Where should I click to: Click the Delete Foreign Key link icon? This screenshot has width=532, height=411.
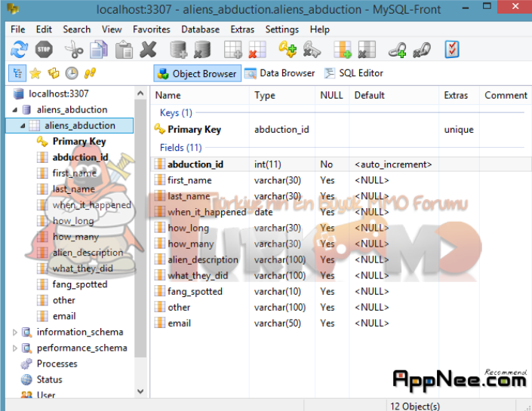422,50
